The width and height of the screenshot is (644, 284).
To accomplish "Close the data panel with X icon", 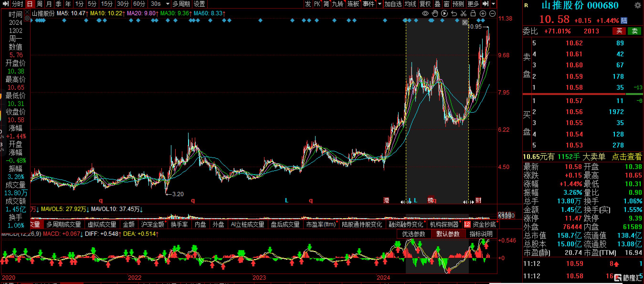I will [27, 12].
